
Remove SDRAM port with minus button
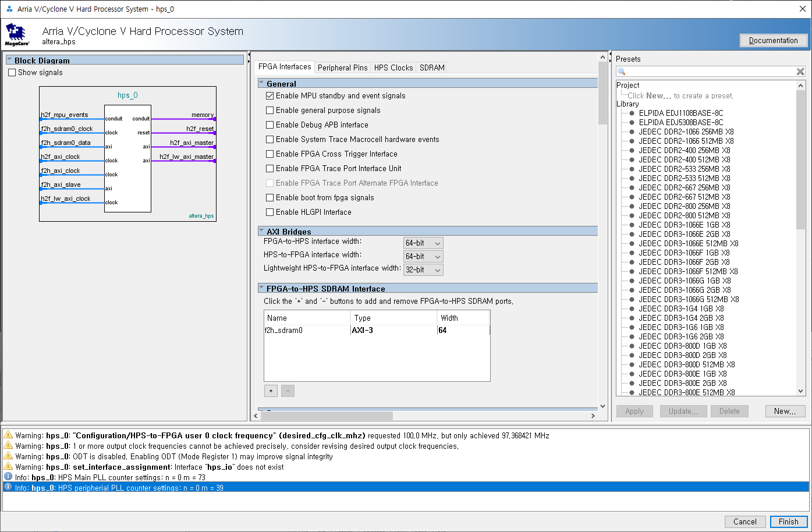(x=288, y=391)
